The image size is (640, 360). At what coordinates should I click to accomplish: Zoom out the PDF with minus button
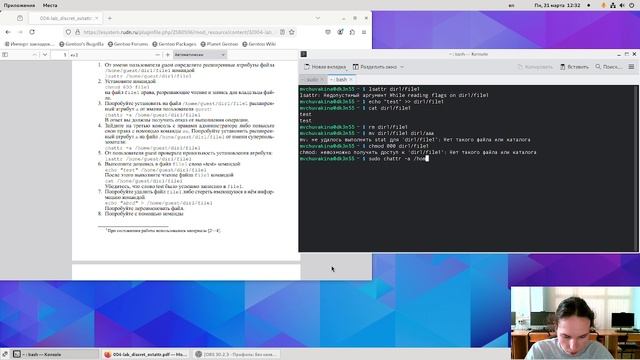(158, 55)
